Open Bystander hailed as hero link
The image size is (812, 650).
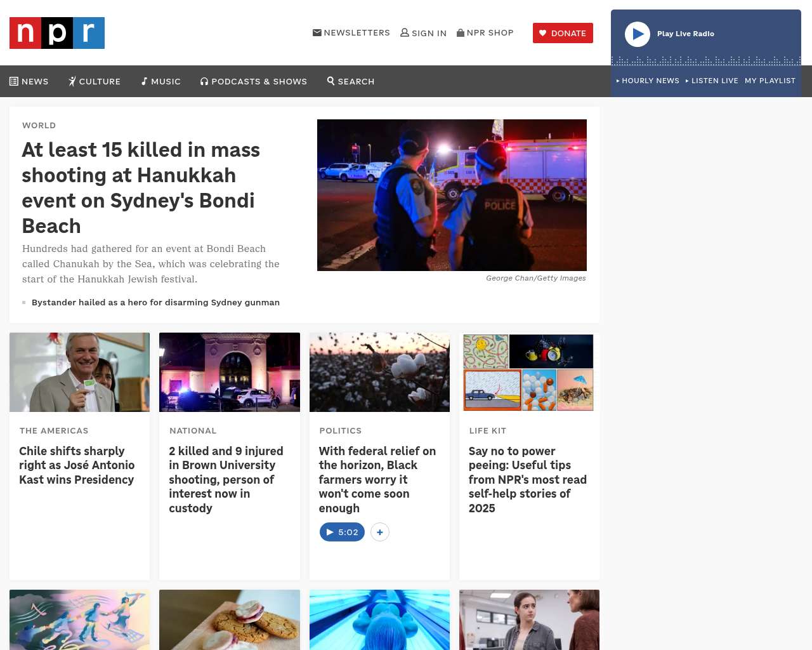click(155, 302)
